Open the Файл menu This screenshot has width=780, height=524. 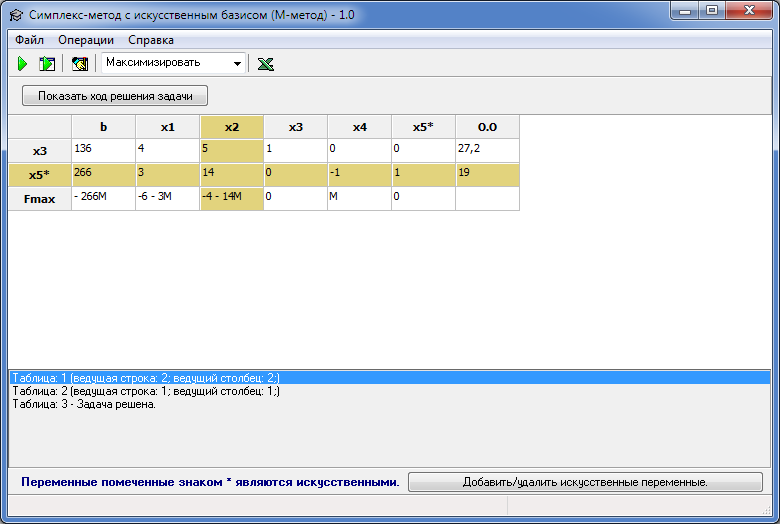pos(29,40)
